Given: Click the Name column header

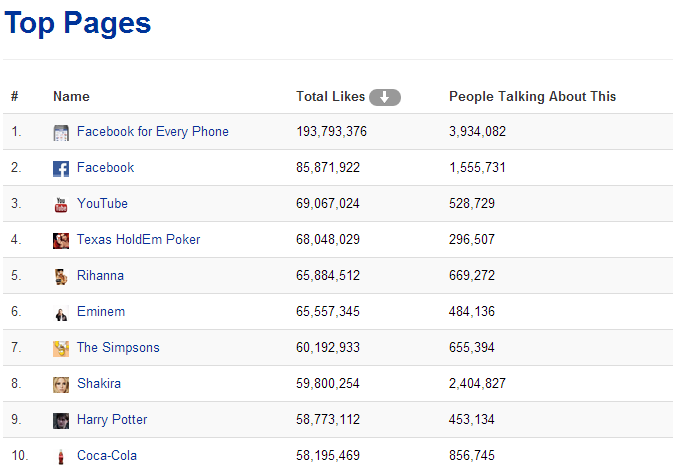Looking at the screenshot, I should click(71, 97).
